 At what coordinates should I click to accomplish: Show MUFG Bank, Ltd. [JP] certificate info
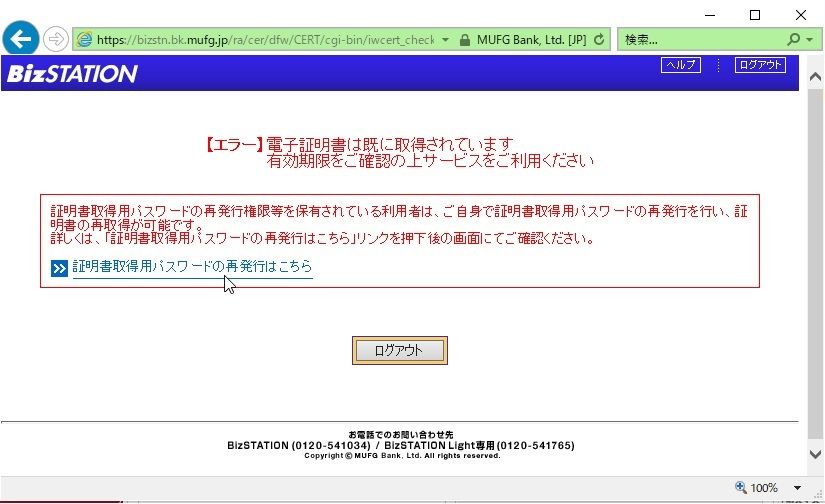[531, 40]
